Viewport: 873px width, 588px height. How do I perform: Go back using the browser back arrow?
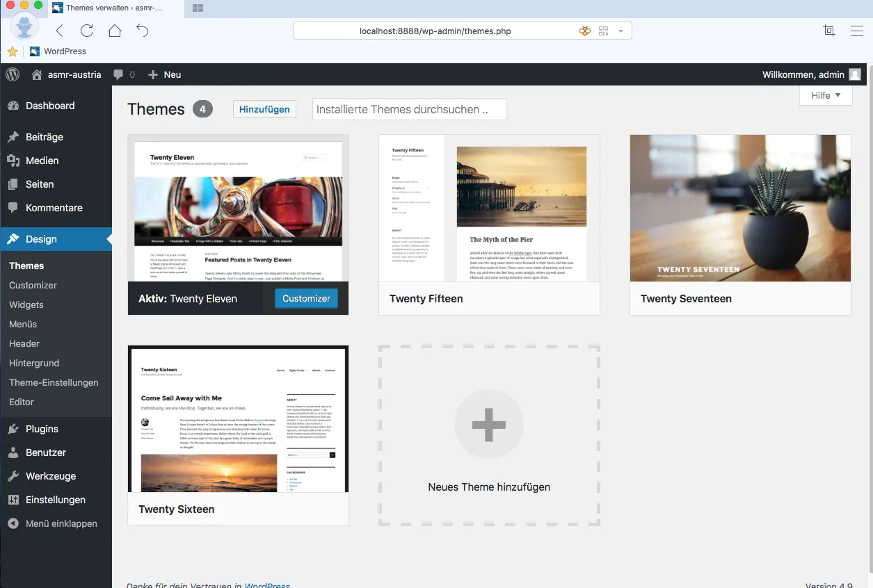point(59,31)
